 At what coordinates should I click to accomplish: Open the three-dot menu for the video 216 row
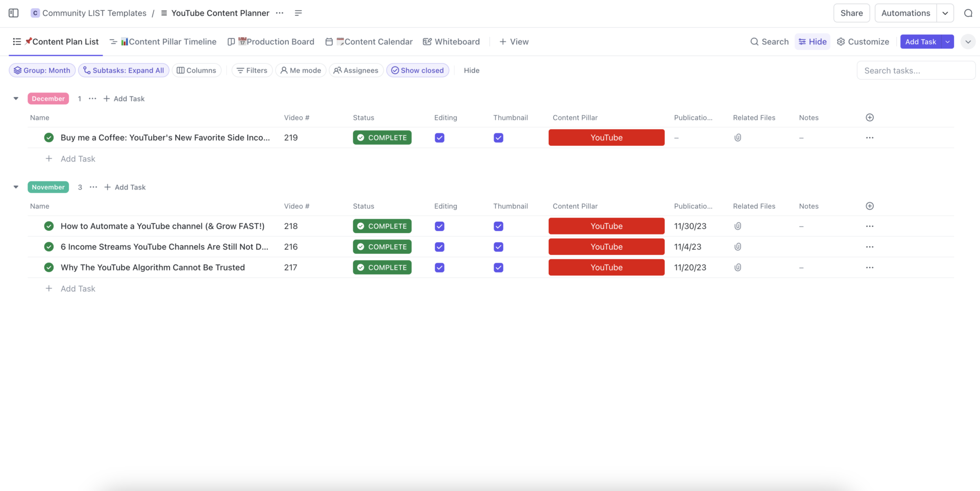[870, 247]
